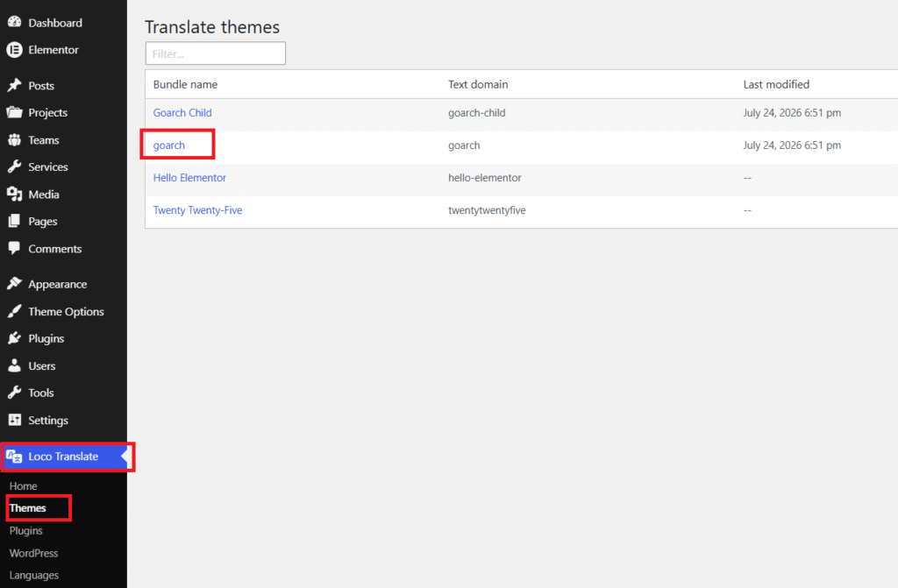Open the WordPress submenu item

tap(34, 553)
